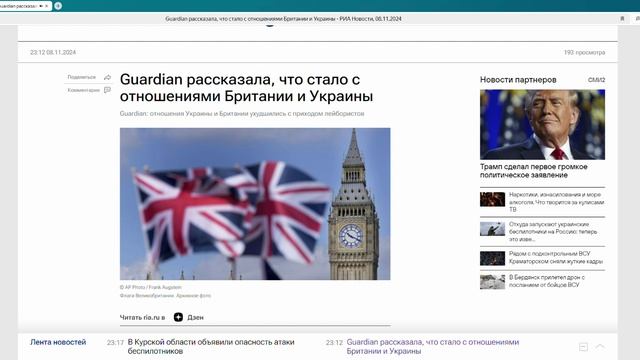Click the share arrow icon beside Поделиться

pos(107,77)
